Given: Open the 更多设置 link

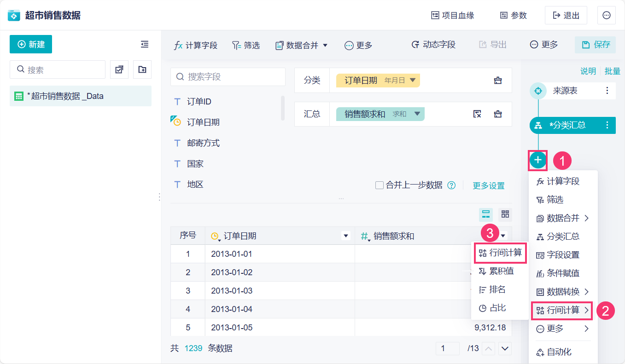Looking at the screenshot, I should pyautogui.click(x=489, y=185).
